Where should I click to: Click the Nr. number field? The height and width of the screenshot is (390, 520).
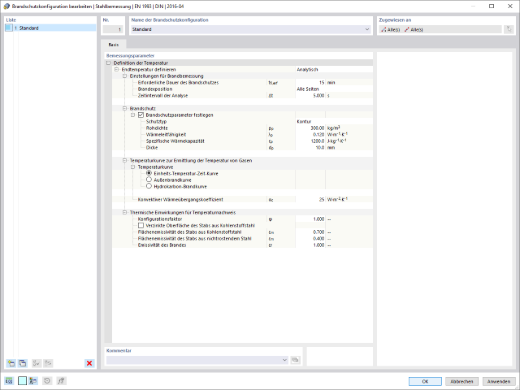pos(113,29)
